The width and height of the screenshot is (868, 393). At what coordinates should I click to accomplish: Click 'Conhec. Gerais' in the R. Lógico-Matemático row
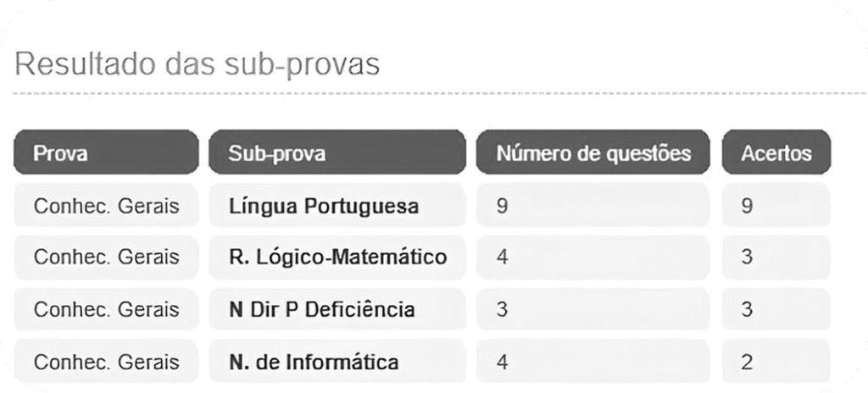[106, 257]
